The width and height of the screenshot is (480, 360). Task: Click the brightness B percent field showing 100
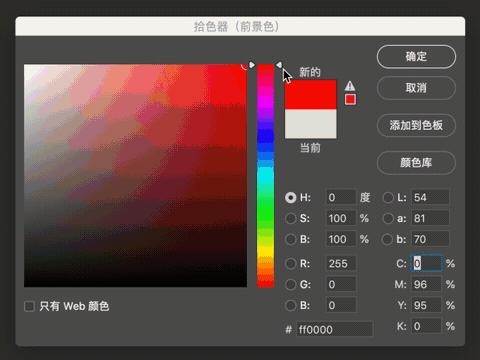coord(341,239)
